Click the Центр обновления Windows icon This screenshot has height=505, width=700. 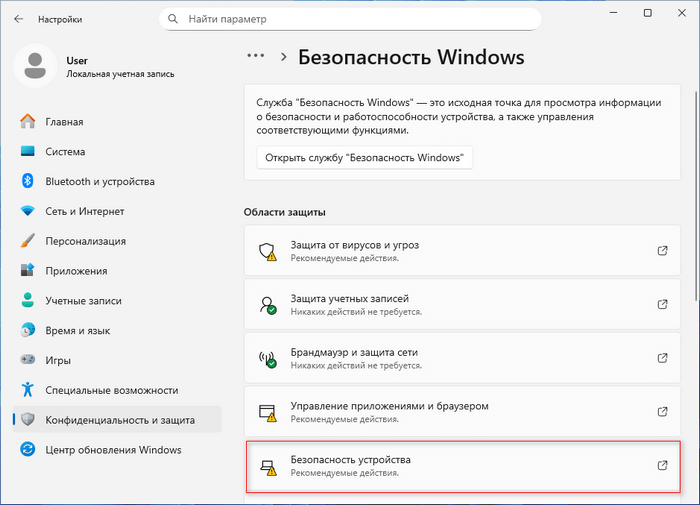[28, 450]
